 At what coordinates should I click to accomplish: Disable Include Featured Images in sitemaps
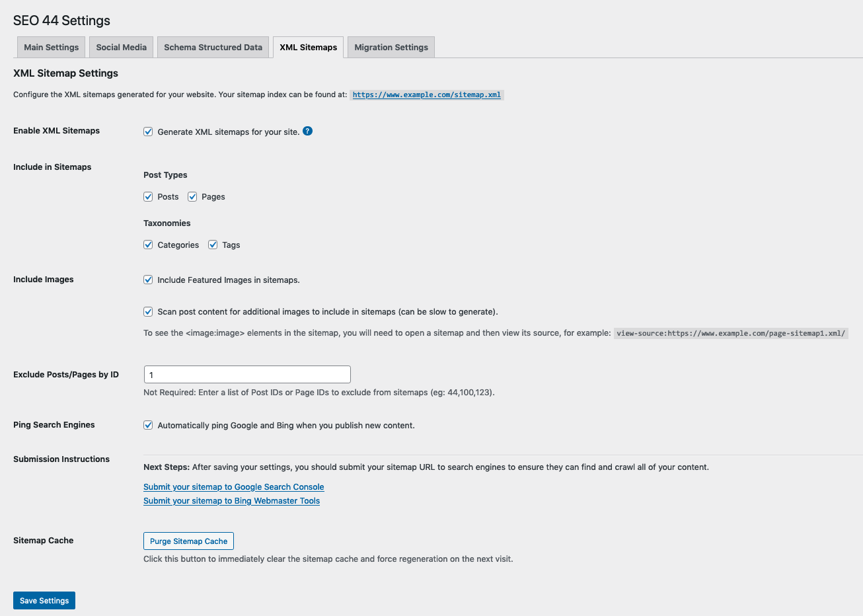149,280
